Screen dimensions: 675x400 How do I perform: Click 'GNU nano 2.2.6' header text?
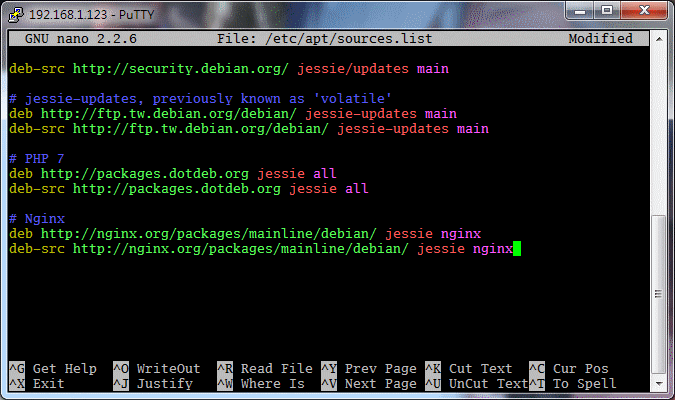pos(81,39)
